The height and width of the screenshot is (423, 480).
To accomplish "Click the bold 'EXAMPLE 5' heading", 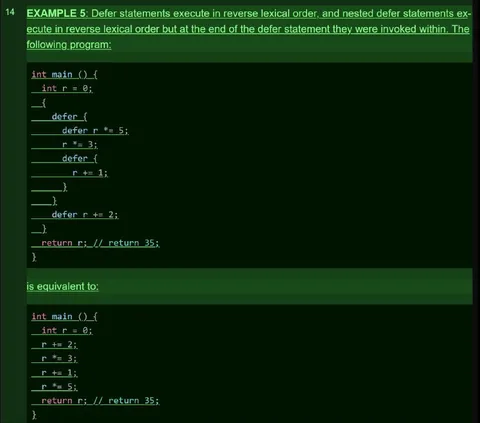I will pos(56,13).
